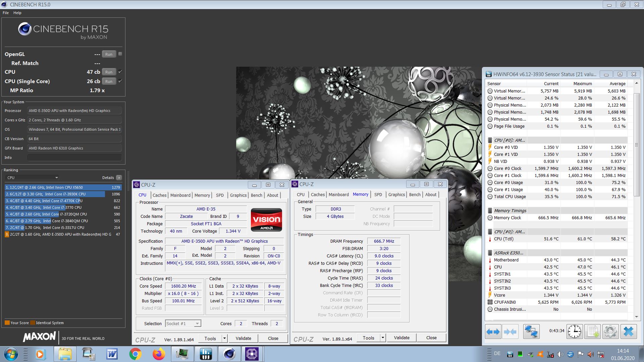
Task: Click Tools button in left CPU-Z window
Action: [210, 339]
